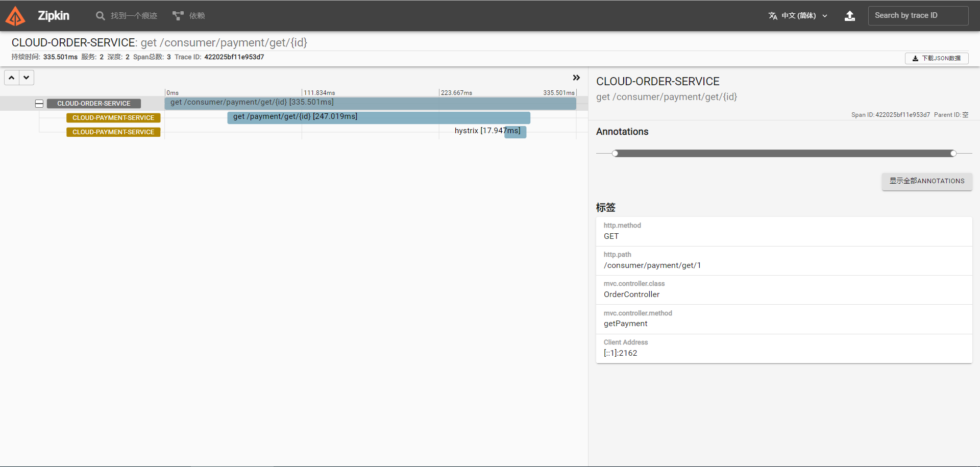Click the Trace ID 422025bf11e953d7 value

click(234, 57)
